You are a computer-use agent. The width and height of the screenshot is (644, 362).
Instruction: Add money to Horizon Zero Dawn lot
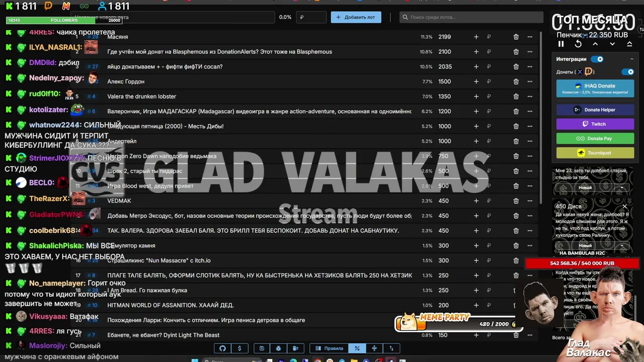476,156
